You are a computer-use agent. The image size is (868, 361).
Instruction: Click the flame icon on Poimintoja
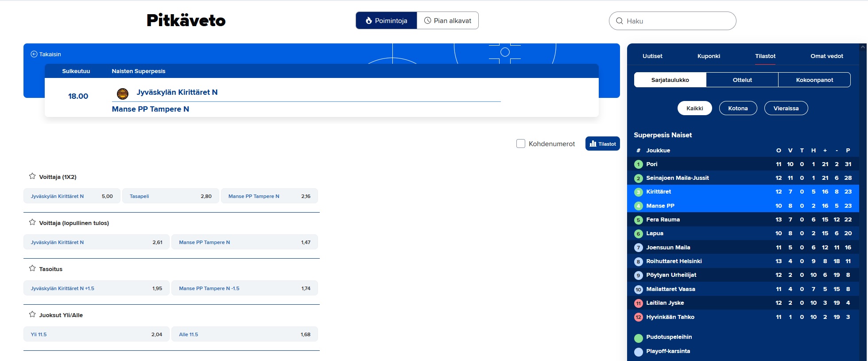(368, 20)
